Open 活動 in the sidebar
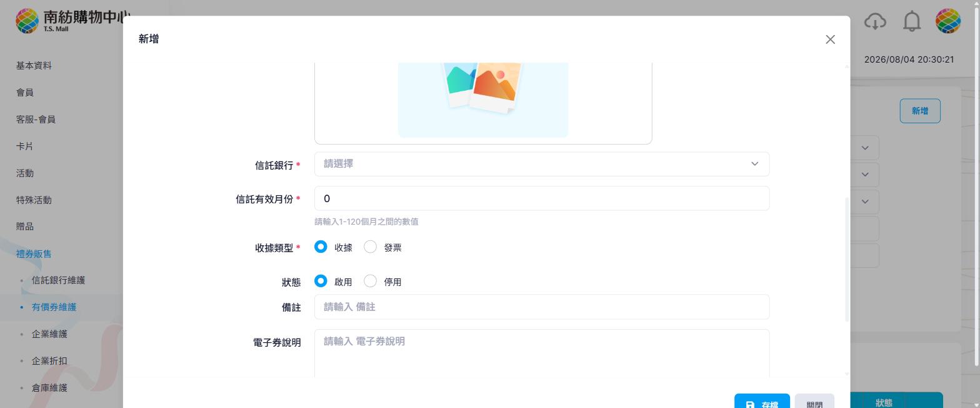 click(x=25, y=173)
